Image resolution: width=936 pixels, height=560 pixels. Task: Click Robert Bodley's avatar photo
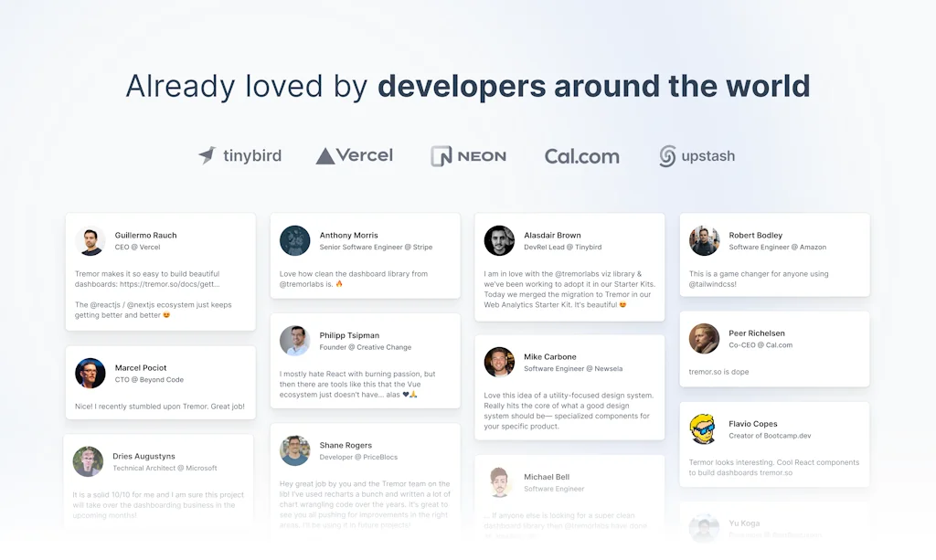tap(705, 240)
